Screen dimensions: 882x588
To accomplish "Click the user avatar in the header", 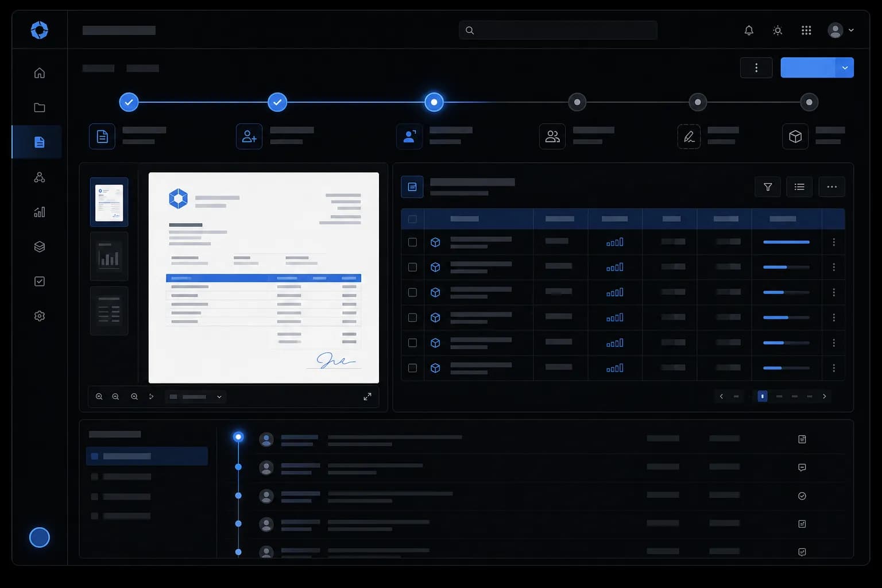I will tap(835, 30).
